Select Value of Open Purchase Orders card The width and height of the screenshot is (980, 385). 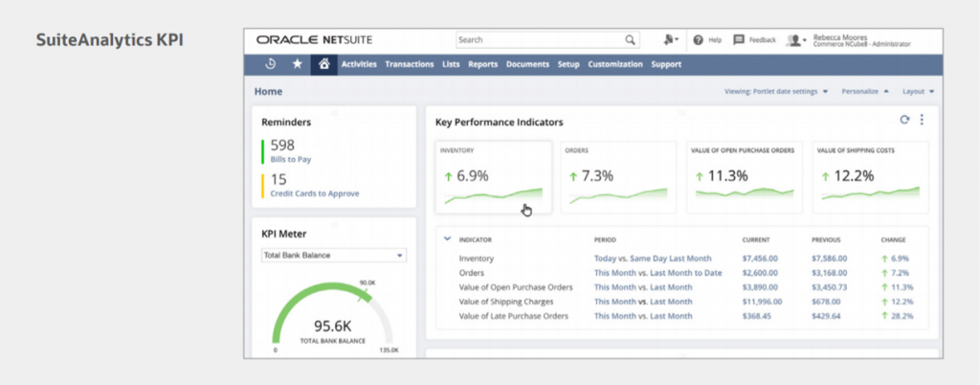[745, 177]
